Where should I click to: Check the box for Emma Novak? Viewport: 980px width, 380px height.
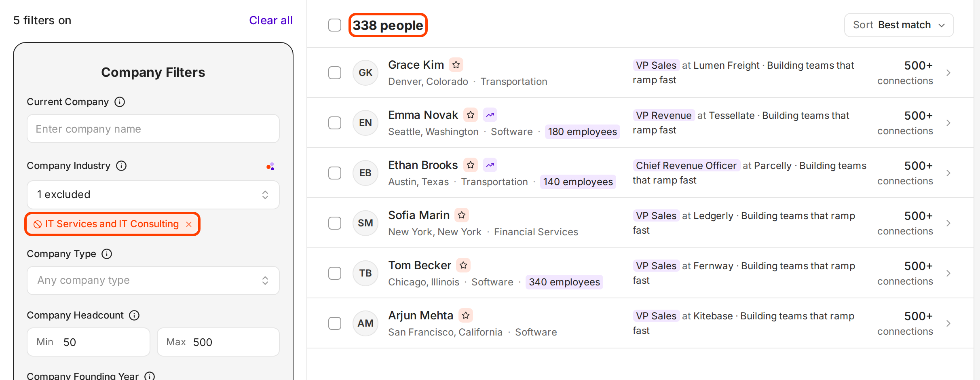[335, 123]
